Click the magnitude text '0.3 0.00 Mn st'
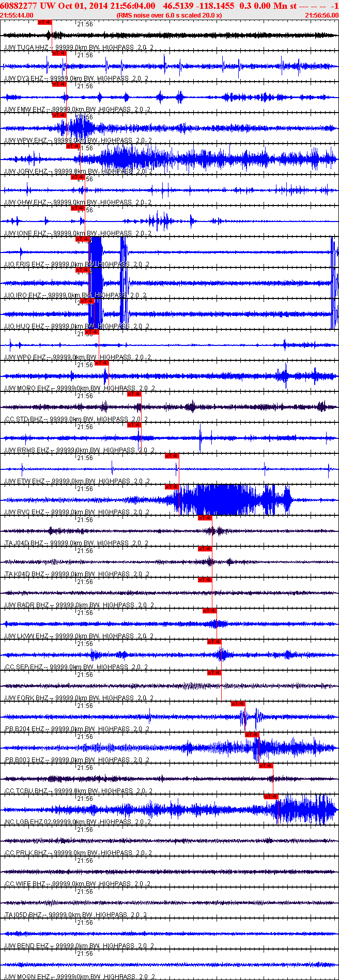Viewport: 339px width, 980px height. (268, 6)
